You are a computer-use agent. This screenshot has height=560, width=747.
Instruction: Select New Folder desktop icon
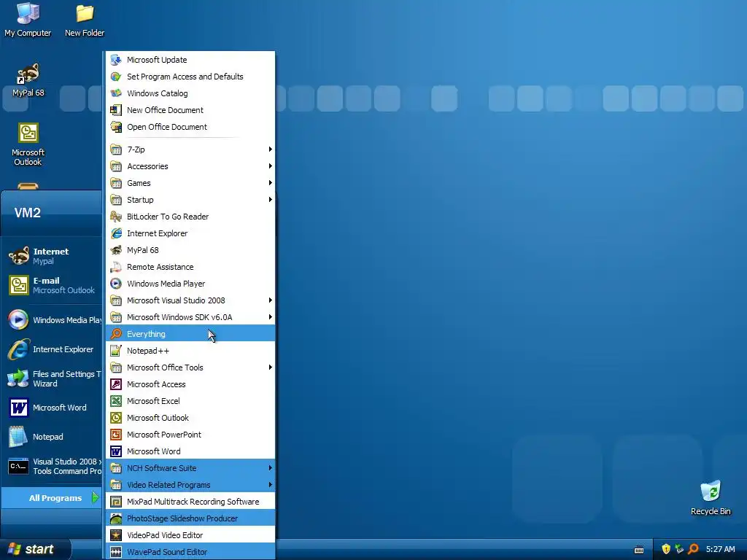click(x=85, y=20)
